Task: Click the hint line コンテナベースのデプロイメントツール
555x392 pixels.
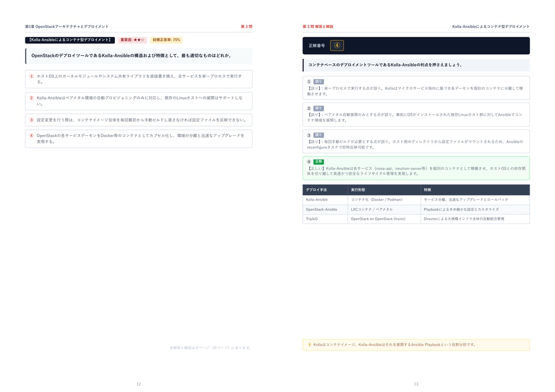Action: click(385, 65)
